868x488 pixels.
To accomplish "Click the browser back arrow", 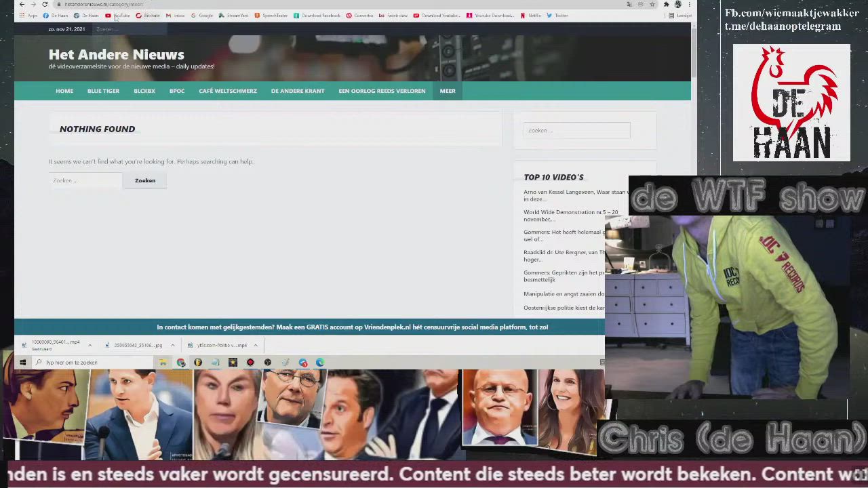I will click(x=22, y=4).
